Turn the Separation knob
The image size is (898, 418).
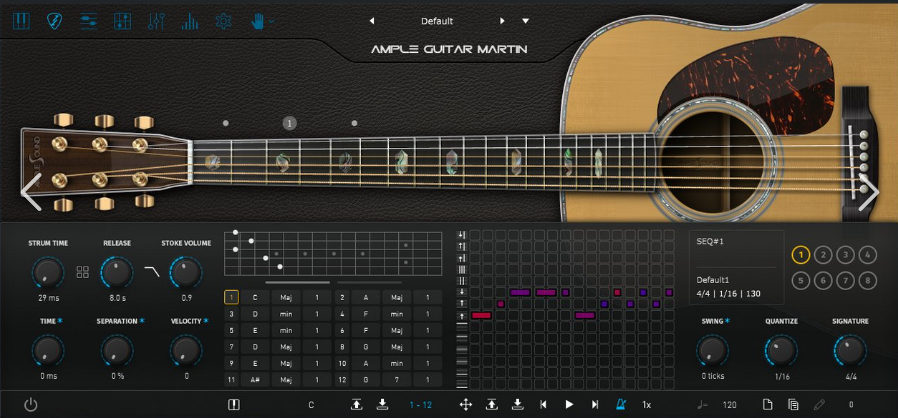(x=117, y=351)
